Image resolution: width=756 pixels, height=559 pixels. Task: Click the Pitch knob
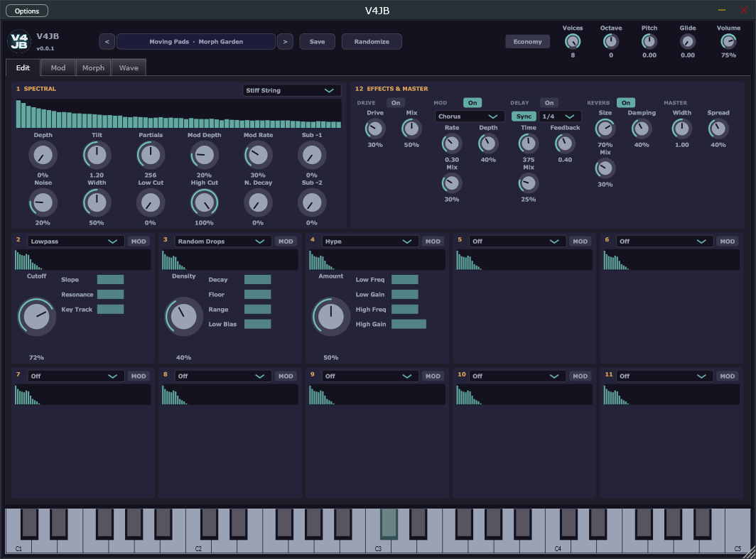pos(649,42)
